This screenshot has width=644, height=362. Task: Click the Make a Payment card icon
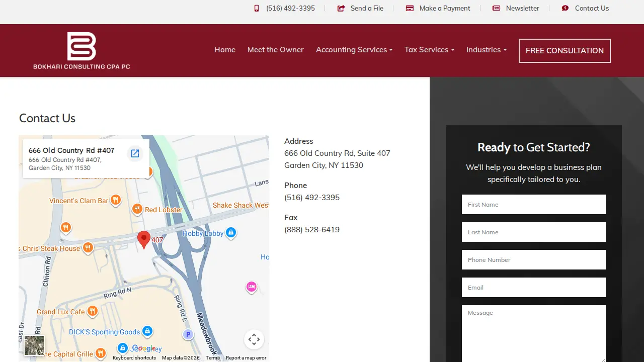410,8
